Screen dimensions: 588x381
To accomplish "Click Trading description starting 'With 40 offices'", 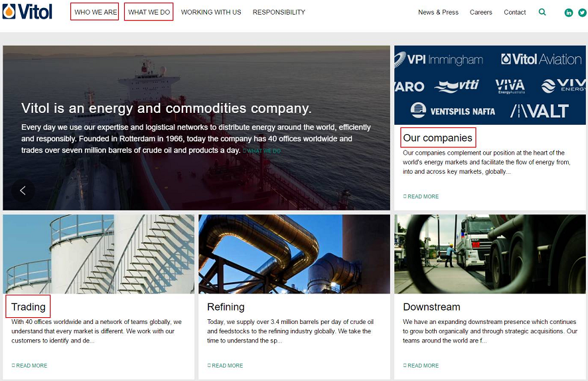I will (x=96, y=331).
